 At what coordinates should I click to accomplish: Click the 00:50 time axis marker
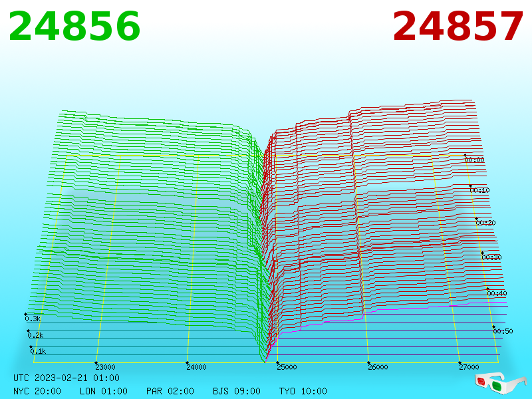tap(503, 331)
